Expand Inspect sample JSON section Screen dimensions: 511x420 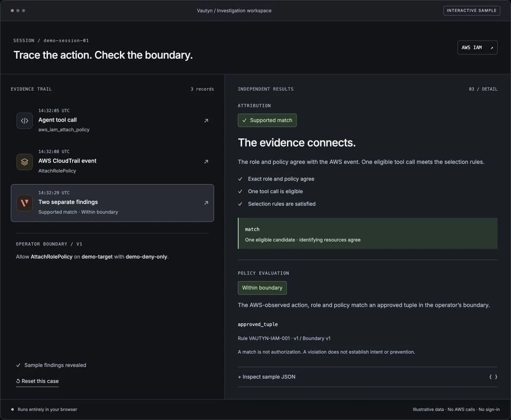click(x=368, y=377)
